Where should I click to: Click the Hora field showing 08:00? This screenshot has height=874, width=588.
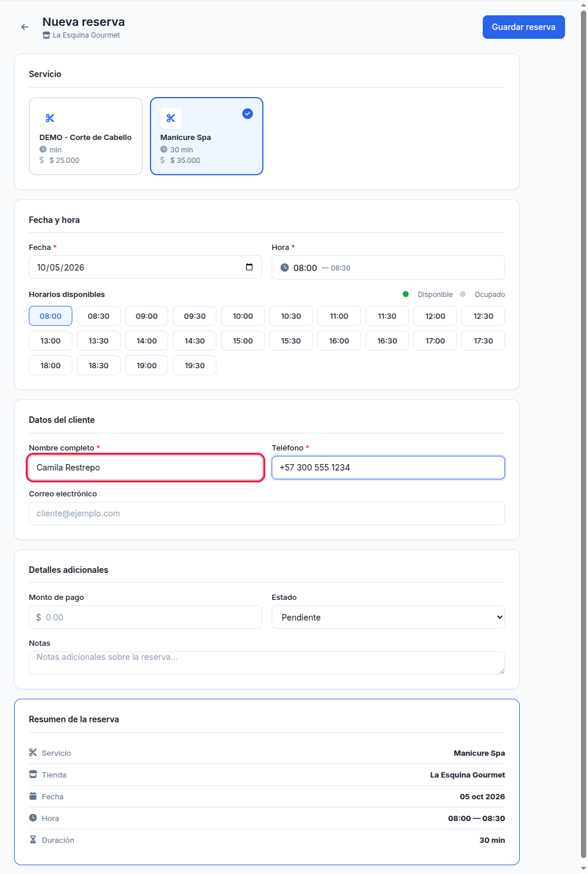[x=388, y=268]
